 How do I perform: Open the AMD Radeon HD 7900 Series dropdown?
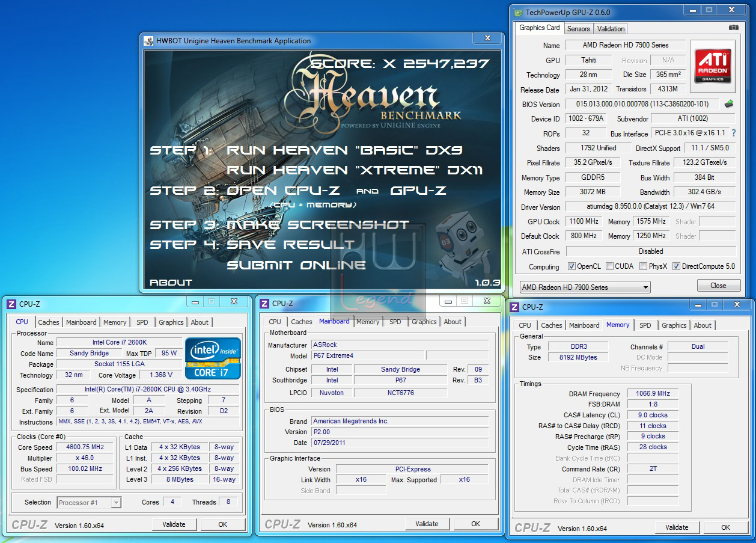pyautogui.click(x=585, y=287)
